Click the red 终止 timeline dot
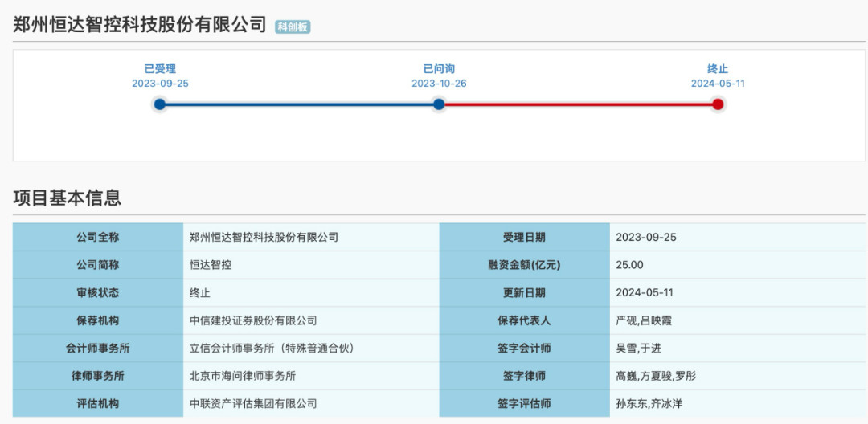 [718, 104]
